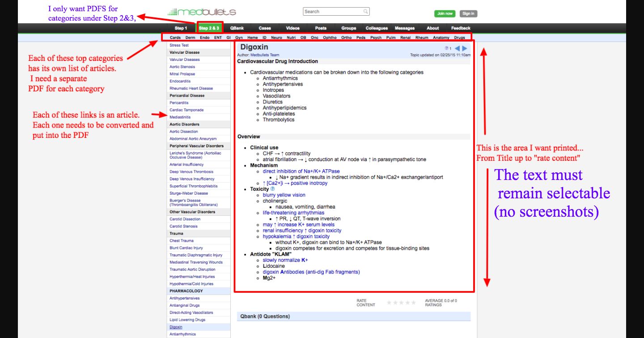The image size is (644, 338).
Task: Open the Chest Trauma article
Action: (x=182, y=240)
